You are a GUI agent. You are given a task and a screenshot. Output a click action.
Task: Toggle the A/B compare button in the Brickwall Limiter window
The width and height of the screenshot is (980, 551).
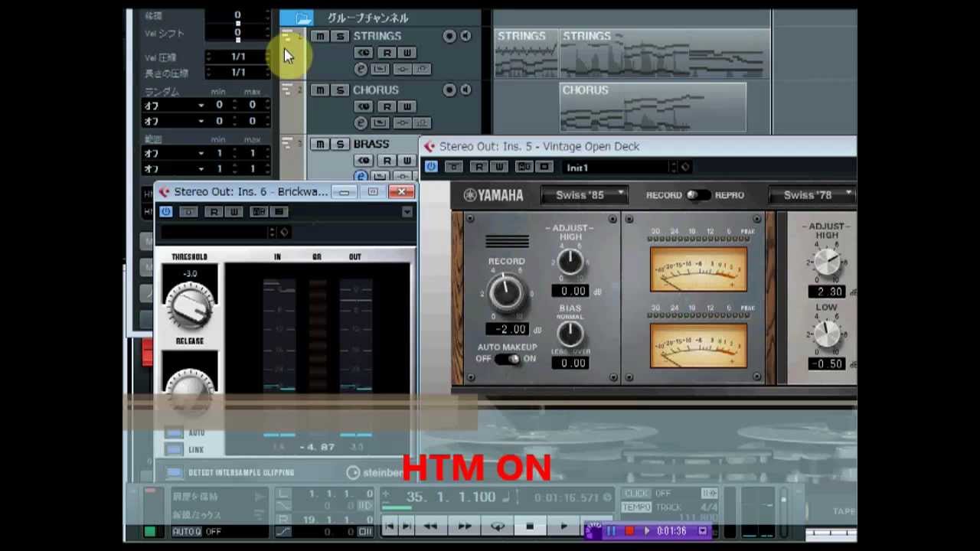(x=259, y=212)
